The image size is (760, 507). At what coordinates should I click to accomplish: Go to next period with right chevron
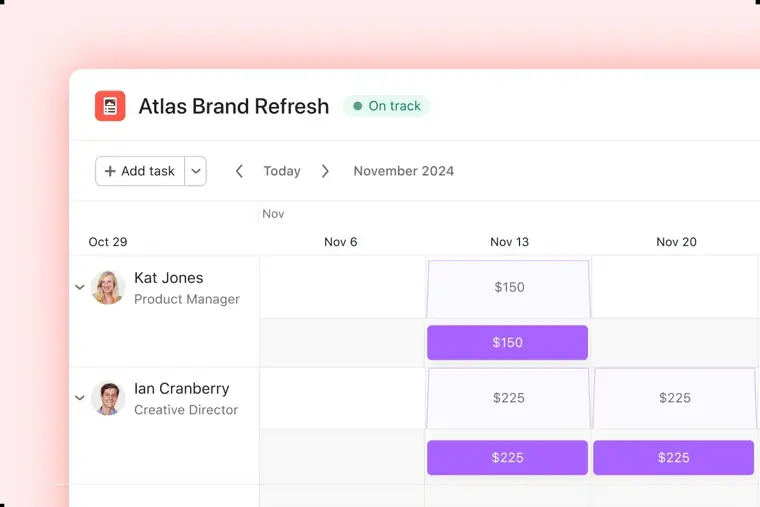(325, 171)
